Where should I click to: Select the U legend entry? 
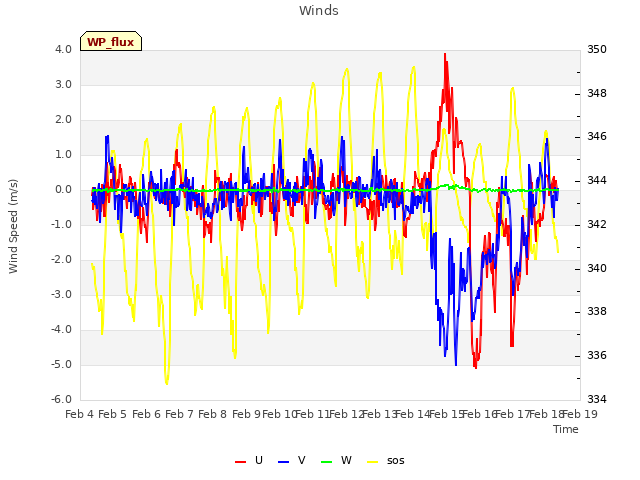[249, 460]
